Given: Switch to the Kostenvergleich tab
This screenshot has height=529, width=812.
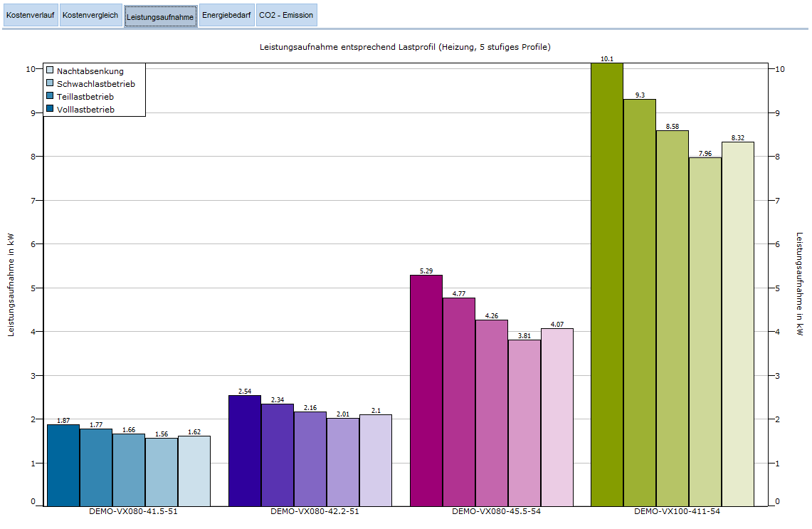Looking at the screenshot, I should tap(90, 15).
